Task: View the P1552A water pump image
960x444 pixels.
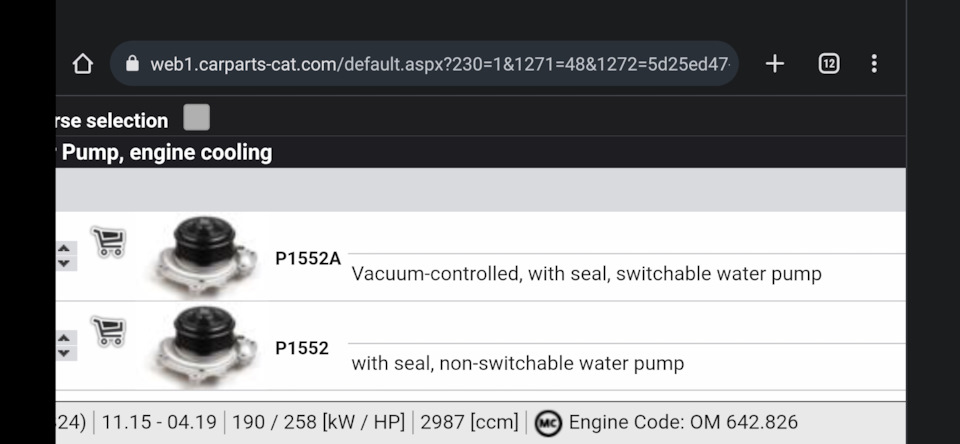Action: tap(206, 256)
